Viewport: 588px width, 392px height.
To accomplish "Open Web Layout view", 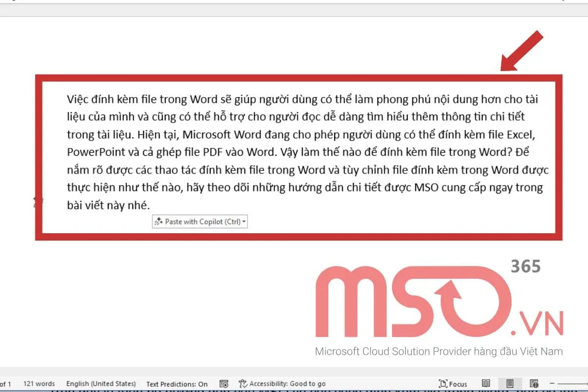I will (x=534, y=384).
